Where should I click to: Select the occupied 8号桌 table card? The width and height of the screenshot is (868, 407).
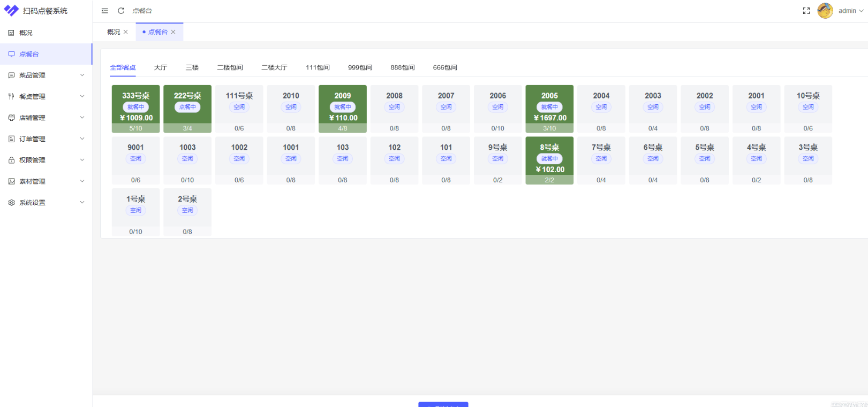(549, 160)
